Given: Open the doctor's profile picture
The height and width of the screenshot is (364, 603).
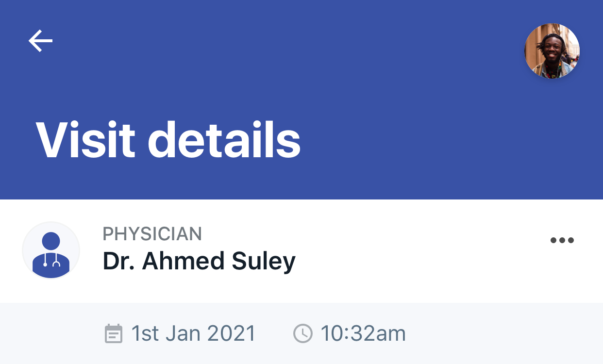Looking at the screenshot, I should 51,250.
